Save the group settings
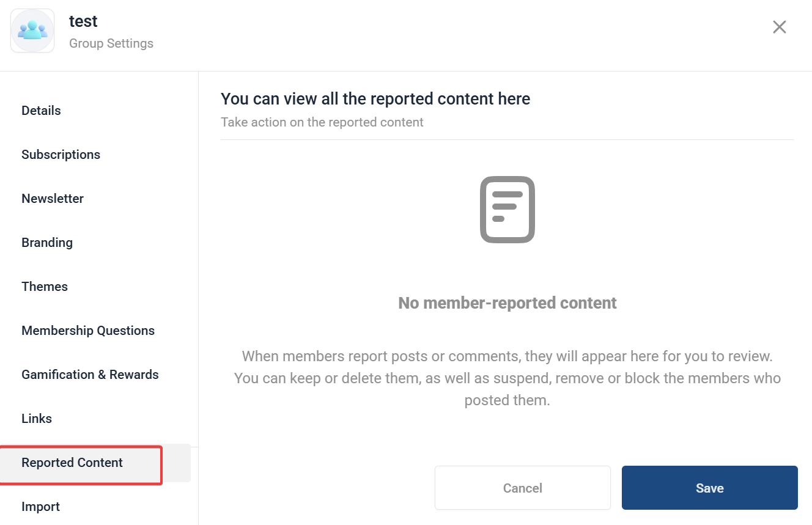This screenshot has width=812, height=525. point(709,488)
